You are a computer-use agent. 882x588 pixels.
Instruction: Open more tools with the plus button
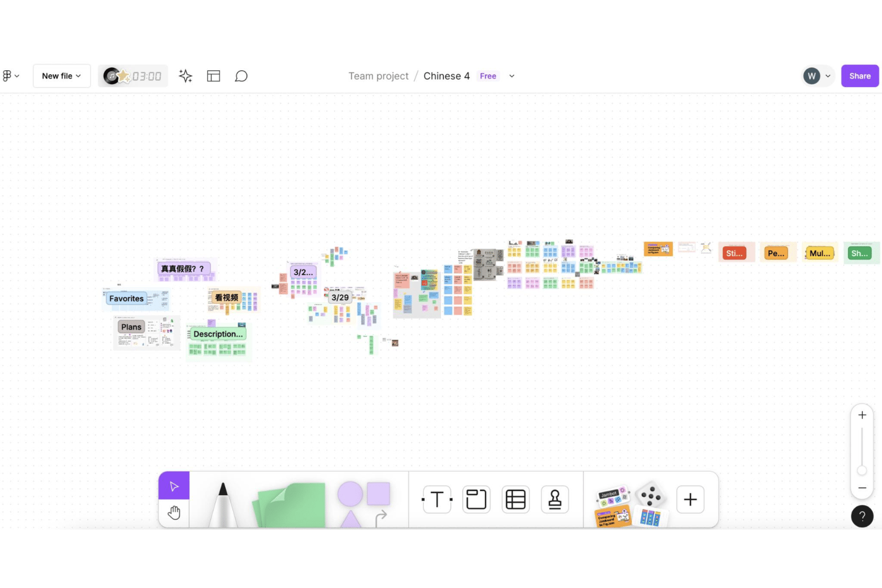(690, 499)
